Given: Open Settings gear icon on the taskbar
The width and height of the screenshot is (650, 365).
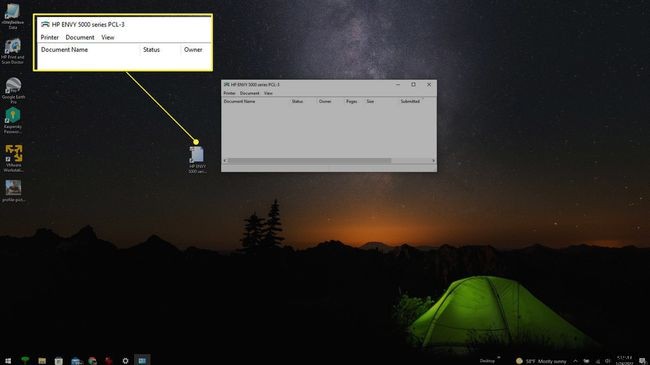Looking at the screenshot, I should pyautogui.click(x=125, y=360).
